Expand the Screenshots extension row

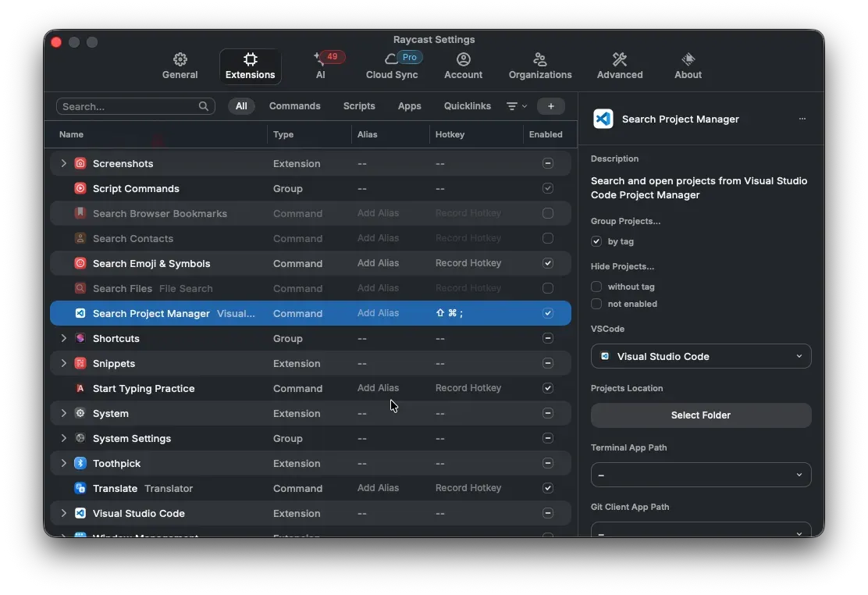click(64, 163)
